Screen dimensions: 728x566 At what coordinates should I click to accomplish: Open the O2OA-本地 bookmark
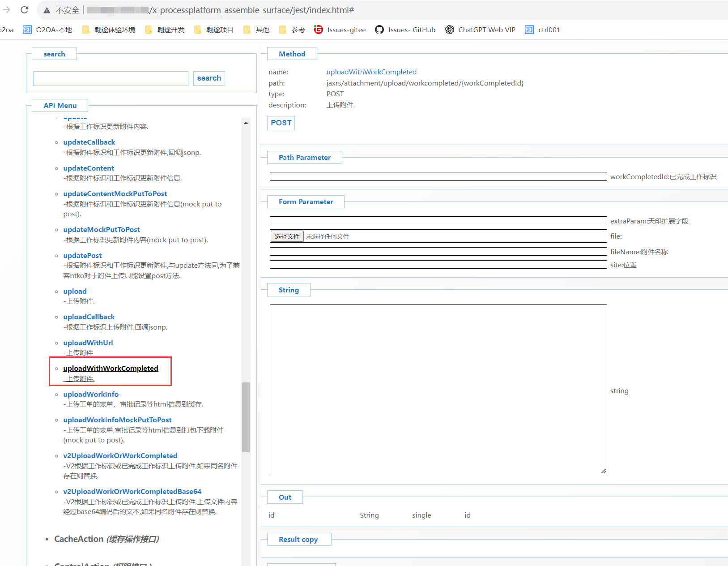click(x=48, y=30)
